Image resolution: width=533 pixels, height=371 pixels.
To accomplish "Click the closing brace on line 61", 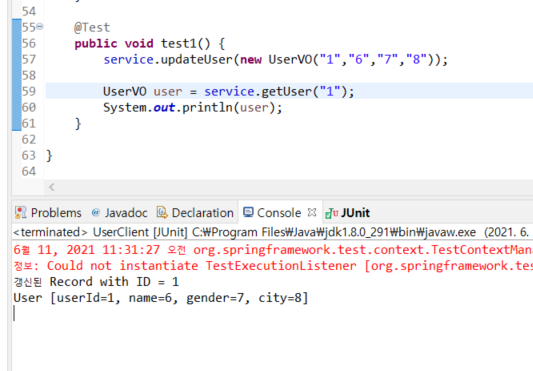I will pyautogui.click(x=78, y=123).
